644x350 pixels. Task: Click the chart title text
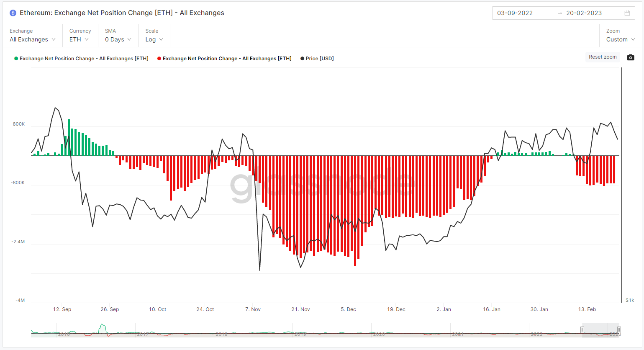pos(122,13)
